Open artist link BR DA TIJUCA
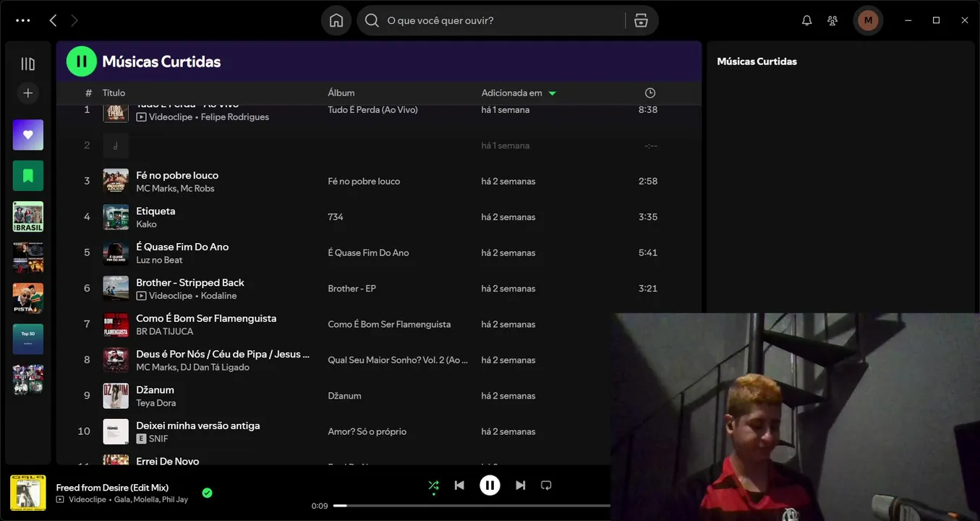 [165, 331]
